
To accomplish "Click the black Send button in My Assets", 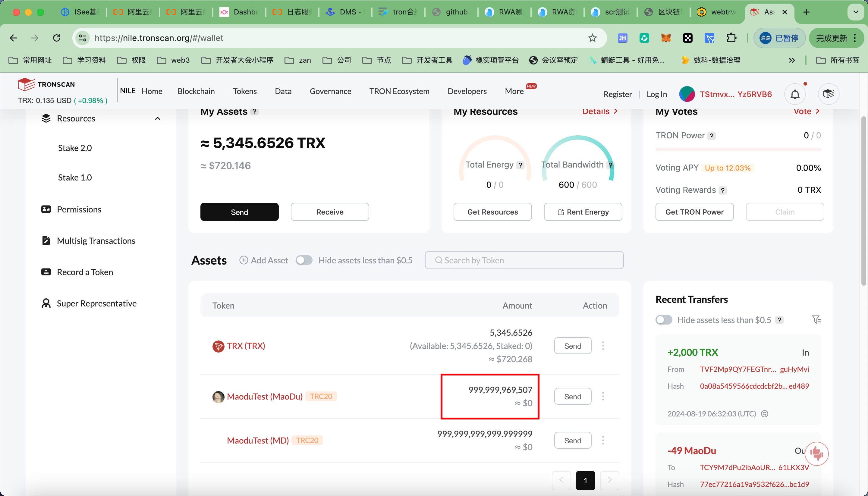I will [x=239, y=212].
